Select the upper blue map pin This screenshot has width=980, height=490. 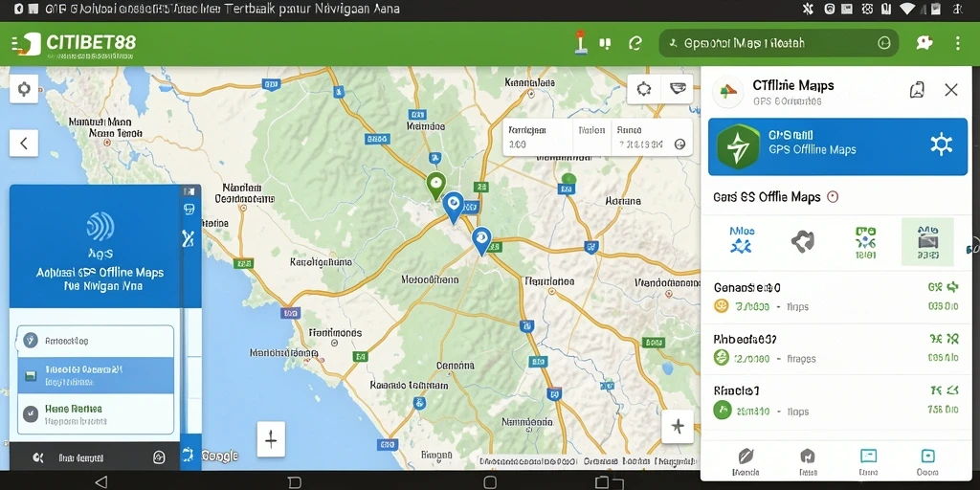tap(453, 208)
